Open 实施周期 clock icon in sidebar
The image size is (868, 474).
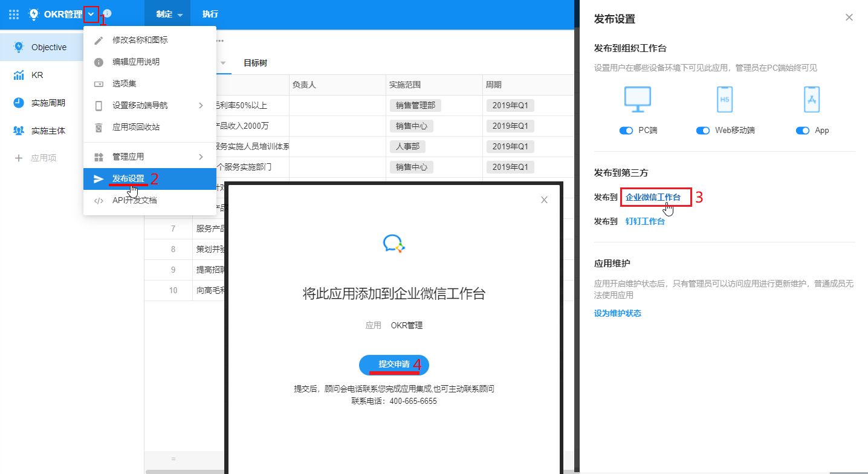coord(19,103)
